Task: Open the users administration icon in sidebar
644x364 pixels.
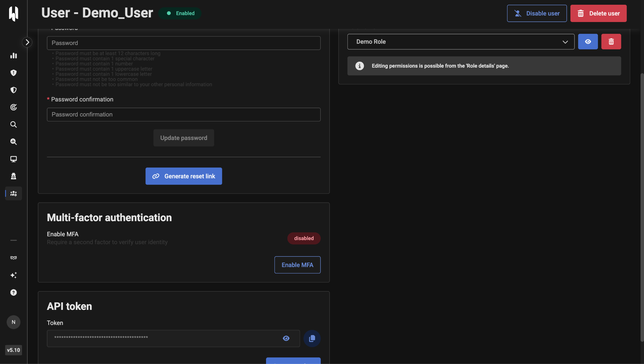Action: click(x=14, y=193)
